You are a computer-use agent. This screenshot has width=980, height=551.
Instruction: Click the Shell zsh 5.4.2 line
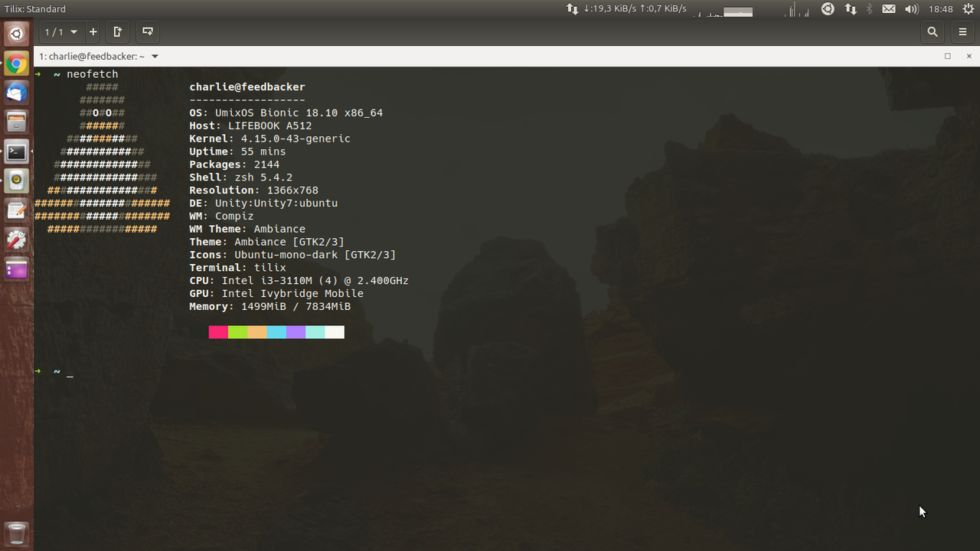point(241,178)
